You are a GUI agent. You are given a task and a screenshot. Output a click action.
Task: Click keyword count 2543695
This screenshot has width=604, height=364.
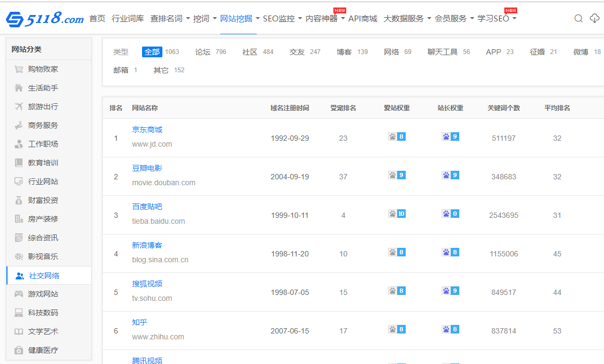click(x=503, y=216)
